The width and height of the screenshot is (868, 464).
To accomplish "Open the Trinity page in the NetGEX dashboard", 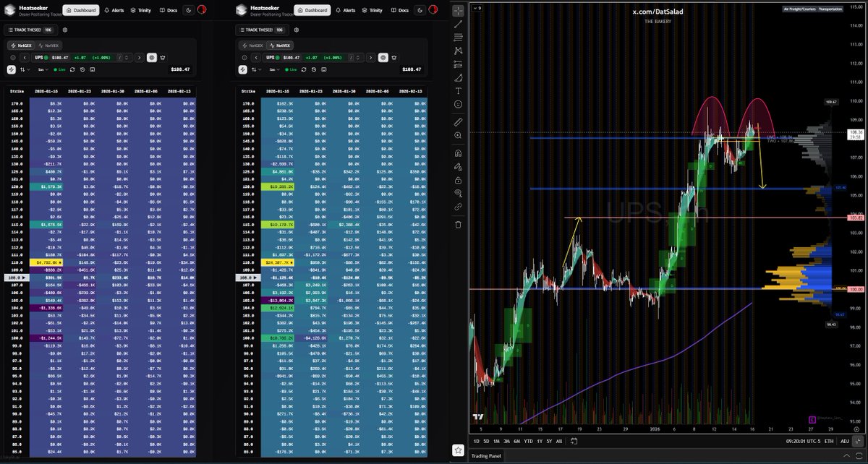I will tap(140, 10).
